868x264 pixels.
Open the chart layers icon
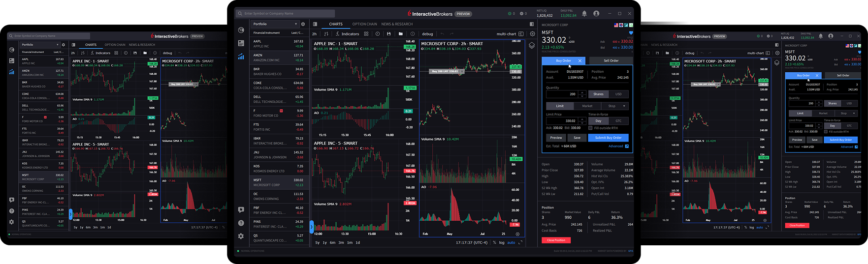(x=532, y=45)
